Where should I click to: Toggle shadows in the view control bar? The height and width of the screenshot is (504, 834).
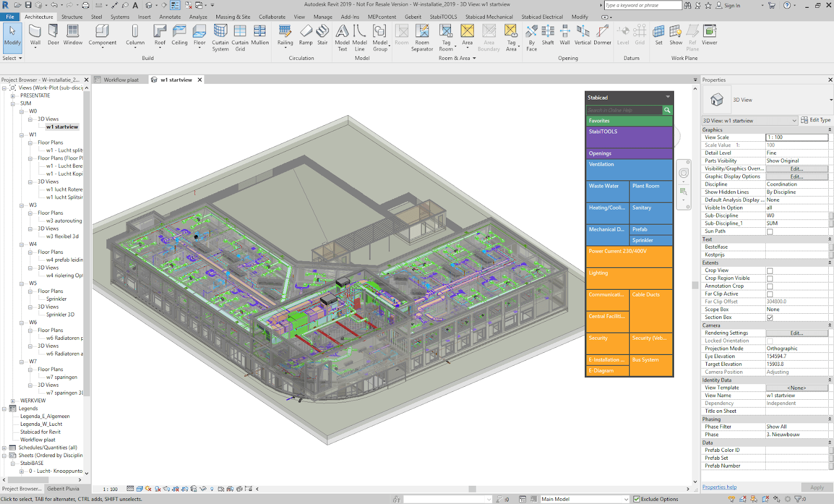(x=157, y=489)
